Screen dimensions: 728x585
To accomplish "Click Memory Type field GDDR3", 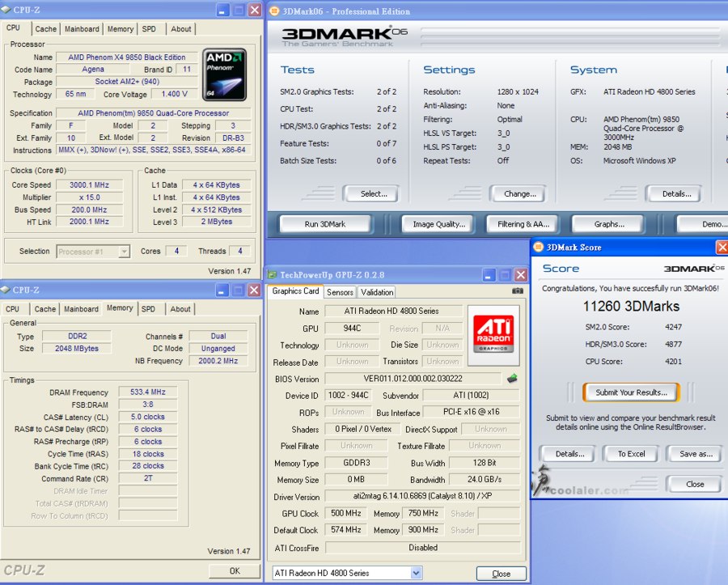I will click(x=356, y=463).
